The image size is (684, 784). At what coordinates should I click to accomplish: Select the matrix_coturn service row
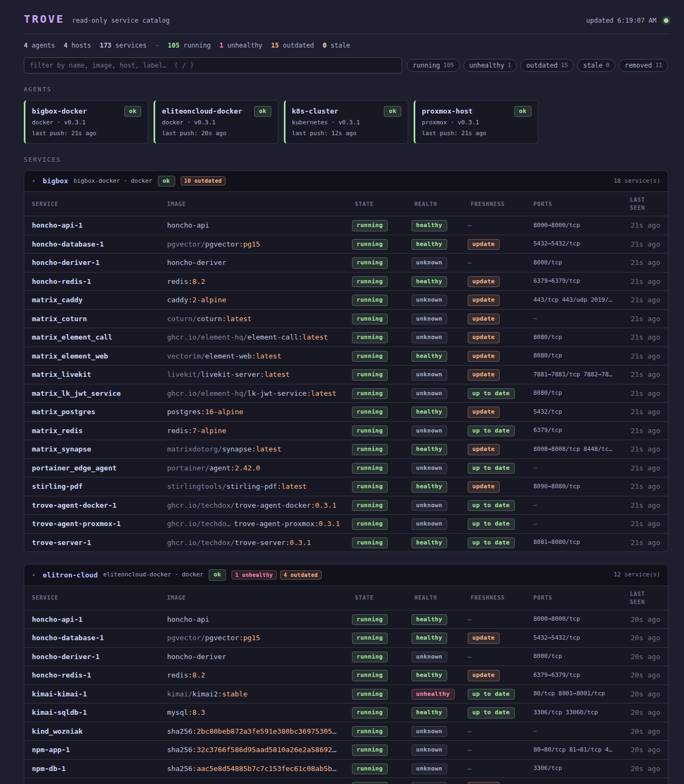click(346, 319)
